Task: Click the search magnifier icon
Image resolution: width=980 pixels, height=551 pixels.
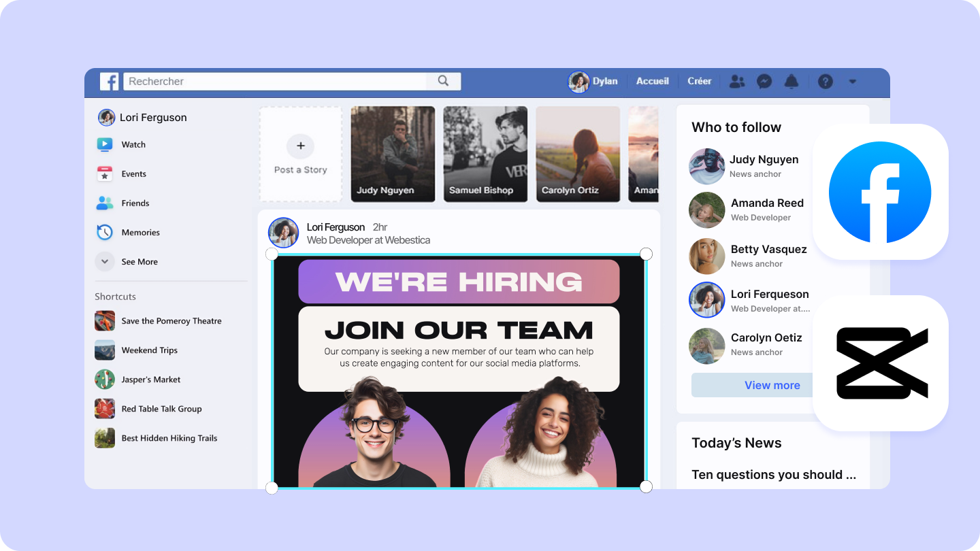Action: tap(444, 81)
